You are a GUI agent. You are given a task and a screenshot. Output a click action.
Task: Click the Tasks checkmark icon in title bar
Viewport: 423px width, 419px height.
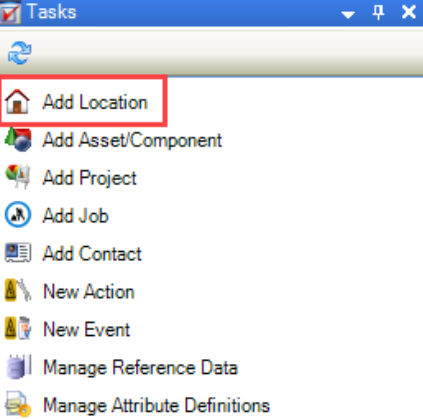[10, 13]
